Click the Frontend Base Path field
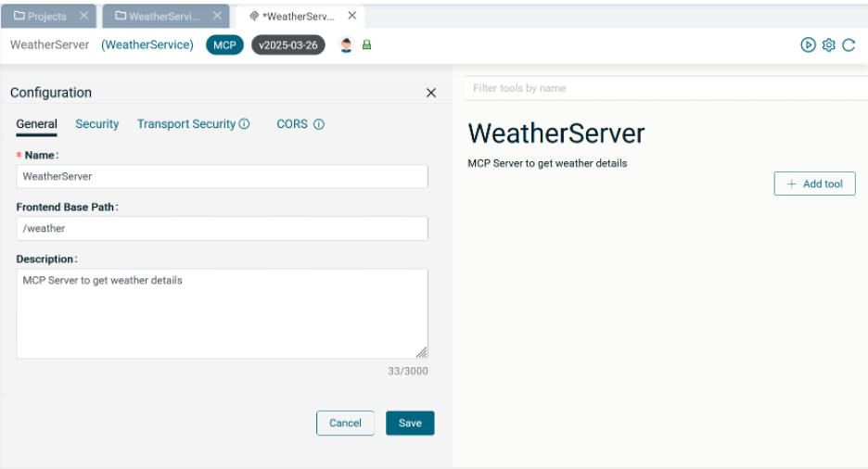This screenshot has width=868, height=469. [x=222, y=228]
